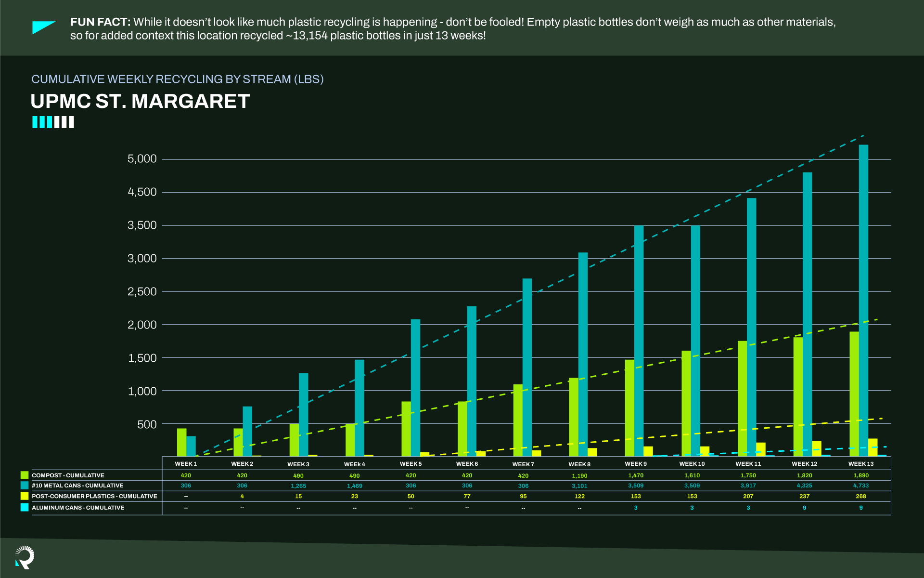Click the WEEK 10 column header
This screenshot has width=924, height=578.
[692, 464]
